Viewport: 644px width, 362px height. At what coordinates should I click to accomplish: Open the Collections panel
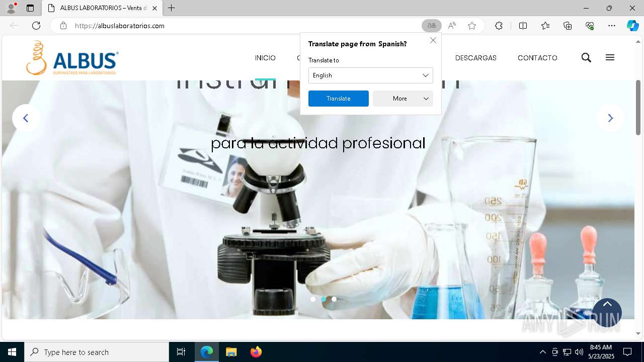568,26
